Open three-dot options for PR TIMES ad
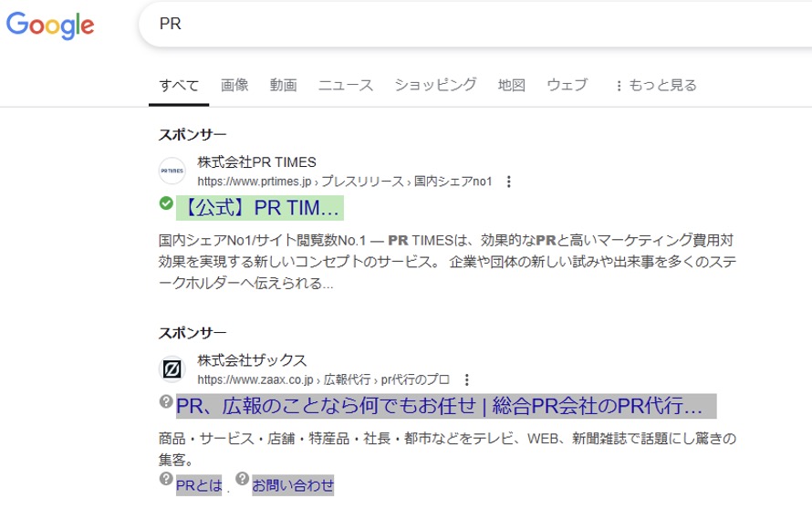The image size is (812, 509). [x=509, y=182]
